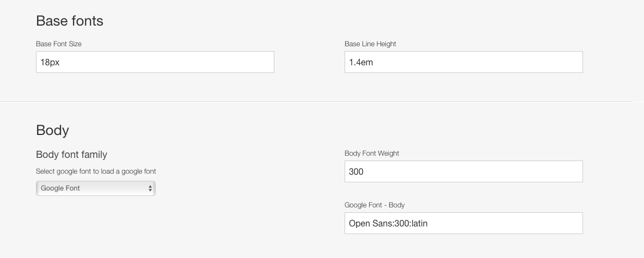The image size is (644, 258).
Task: Click the Base Font Size label
Action: pyautogui.click(x=59, y=44)
